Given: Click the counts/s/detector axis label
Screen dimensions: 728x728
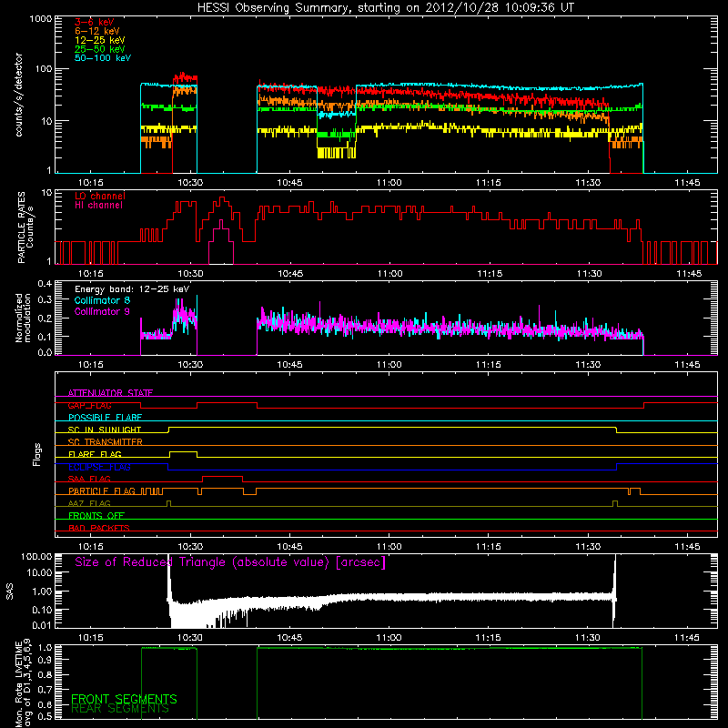Looking at the screenshot, I should tap(19, 95).
